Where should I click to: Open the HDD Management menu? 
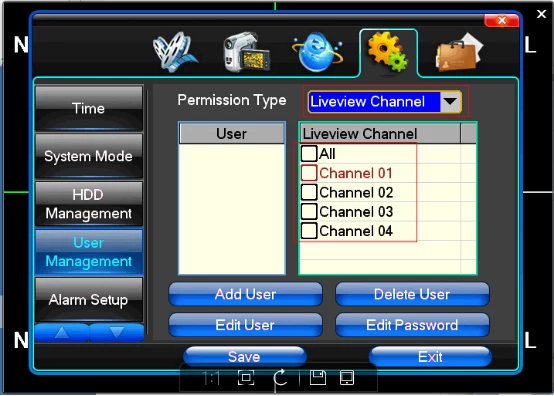[89, 204]
